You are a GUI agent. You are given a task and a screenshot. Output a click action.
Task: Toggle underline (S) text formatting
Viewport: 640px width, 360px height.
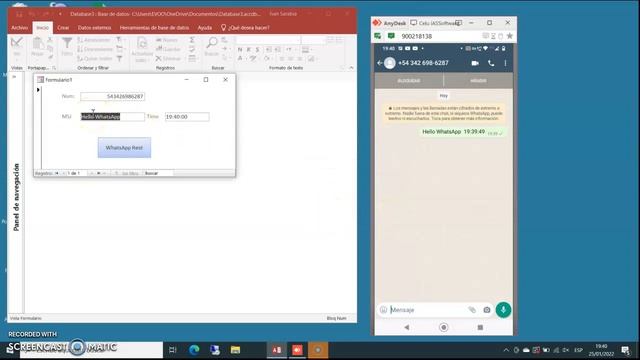tap(257, 49)
